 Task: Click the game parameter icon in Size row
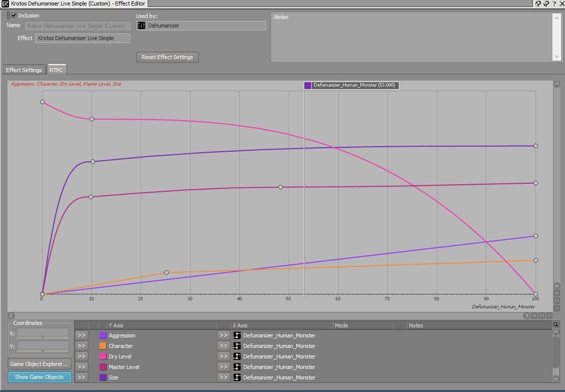tap(237, 377)
